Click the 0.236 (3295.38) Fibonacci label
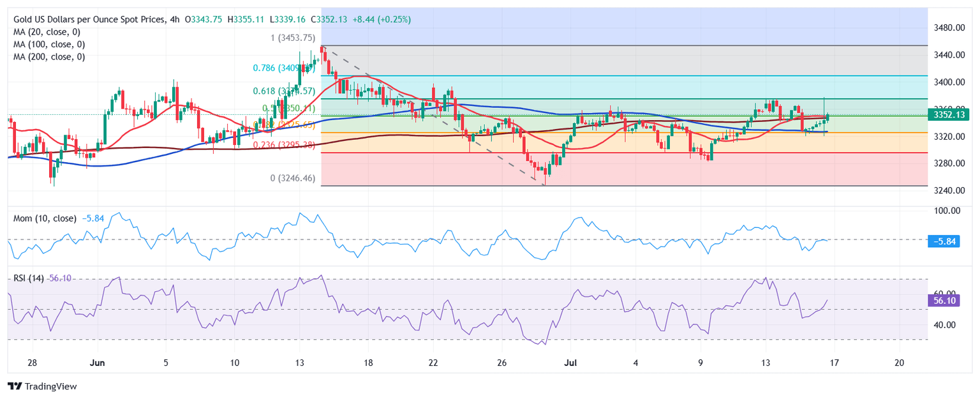Image resolution: width=980 pixels, height=399 pixels. pos(285,145)
